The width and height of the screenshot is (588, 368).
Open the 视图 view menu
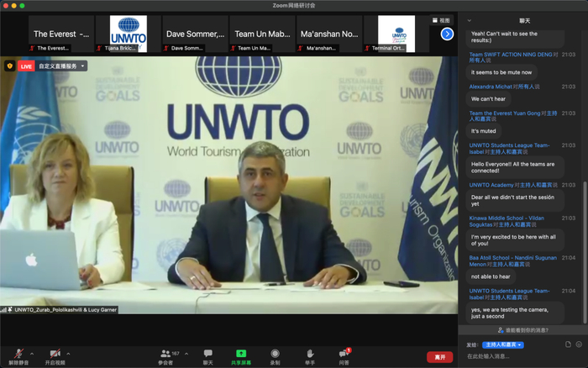click(x=440, y=20)
